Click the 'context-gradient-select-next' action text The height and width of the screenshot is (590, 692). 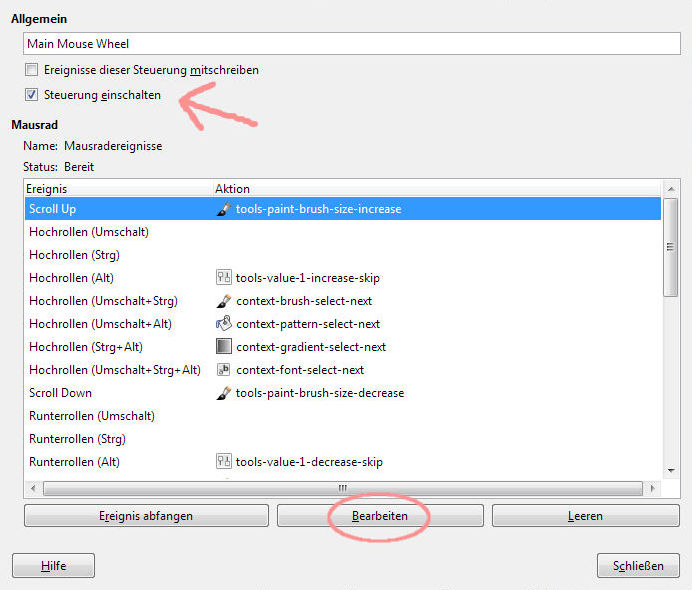[x=311, y=347]
